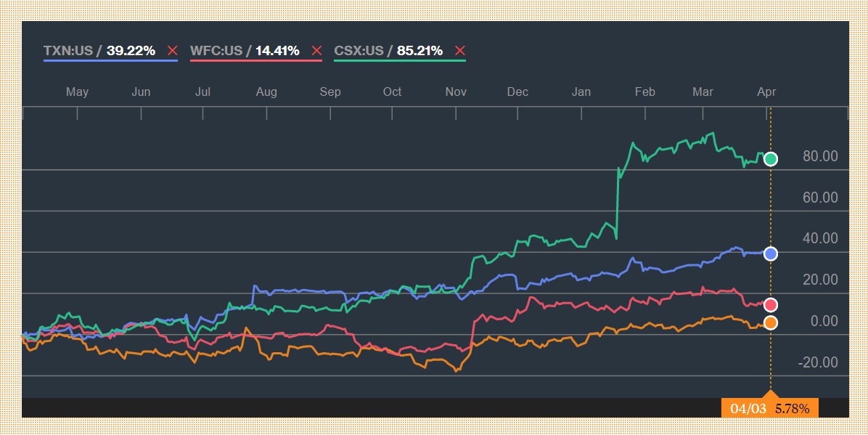Click the -20.00 y-axis value label
Viewport: 868px width, 435px height.
click(x=818, y=362)
